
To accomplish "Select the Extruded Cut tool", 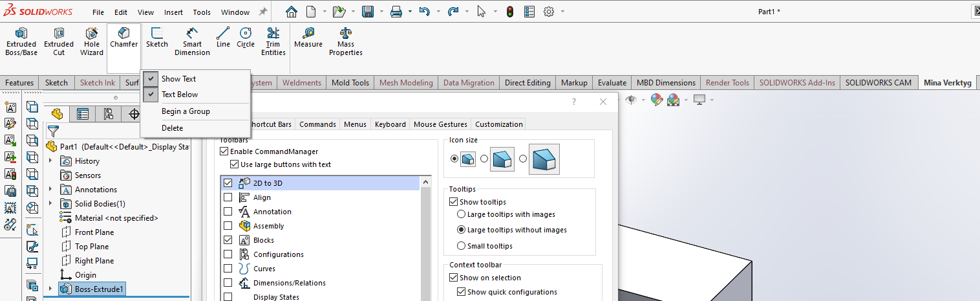I will (x=59, y=41).
